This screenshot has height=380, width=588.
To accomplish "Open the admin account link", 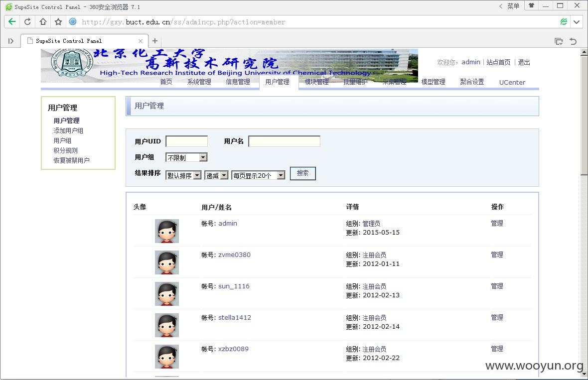I will tap(228, 223).
